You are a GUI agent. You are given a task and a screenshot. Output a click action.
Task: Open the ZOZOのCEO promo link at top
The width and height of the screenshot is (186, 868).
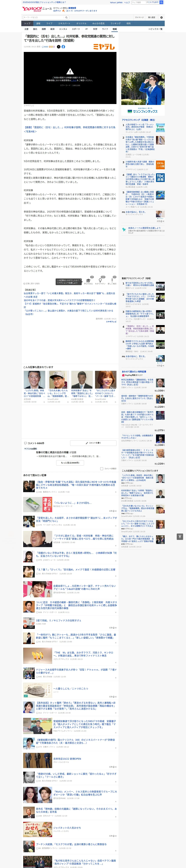point(44,2)
